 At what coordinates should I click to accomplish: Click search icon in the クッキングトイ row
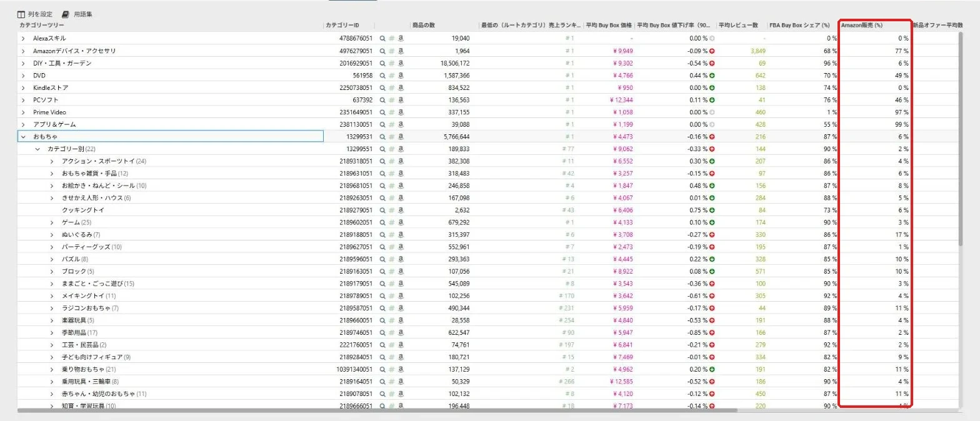coord(382,210)
